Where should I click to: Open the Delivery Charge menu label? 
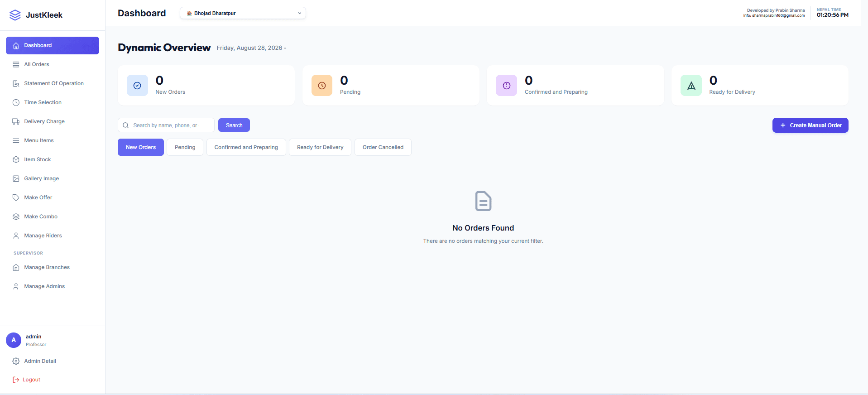(44, 121)
